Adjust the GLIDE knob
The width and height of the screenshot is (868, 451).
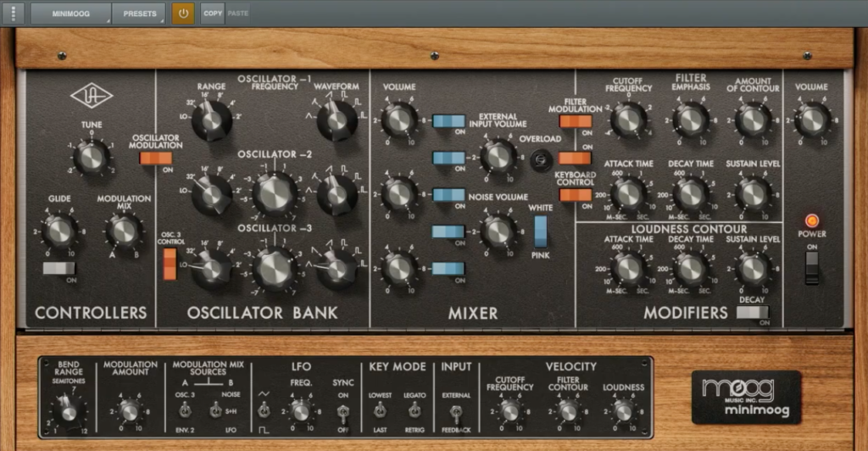[x=59, y=231]
